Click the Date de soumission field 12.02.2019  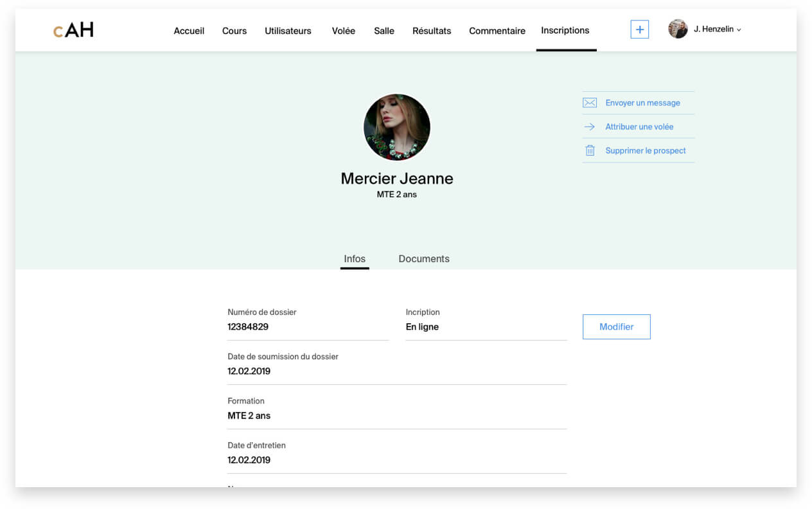(397, 371)
